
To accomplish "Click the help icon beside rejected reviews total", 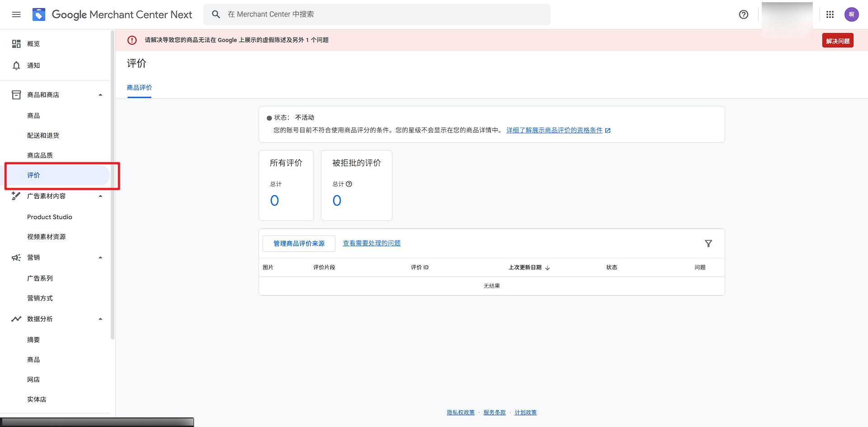I will tap(349, 184).
